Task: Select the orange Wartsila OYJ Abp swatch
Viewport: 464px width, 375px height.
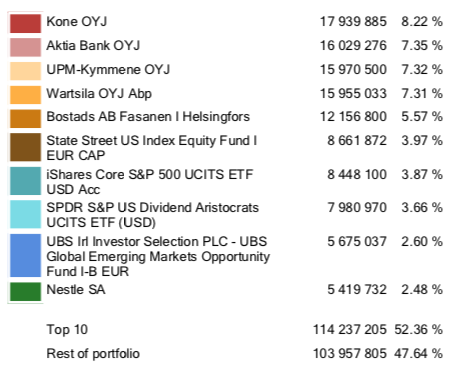Action: tap(25, 95)
